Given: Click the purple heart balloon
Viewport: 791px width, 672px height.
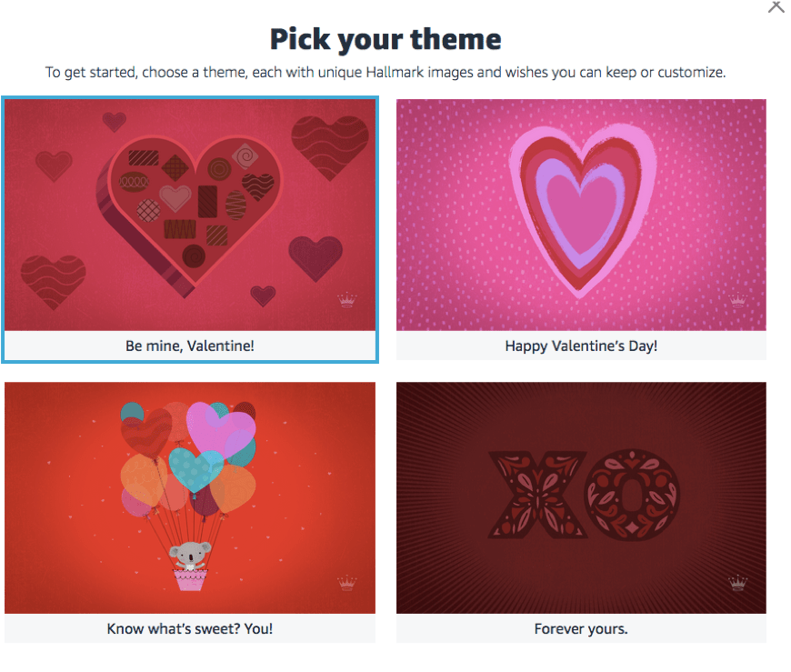Looking at the screenshot, I should 219,426.
